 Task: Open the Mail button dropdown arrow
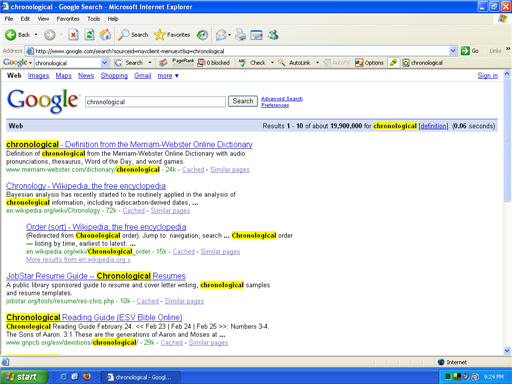pyautogui.click(x=229, y=35)
